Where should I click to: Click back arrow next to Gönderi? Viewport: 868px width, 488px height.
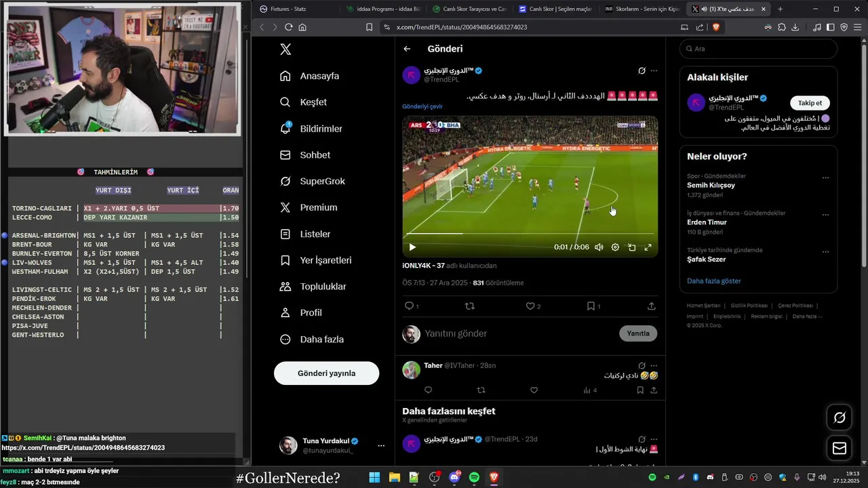407,49
